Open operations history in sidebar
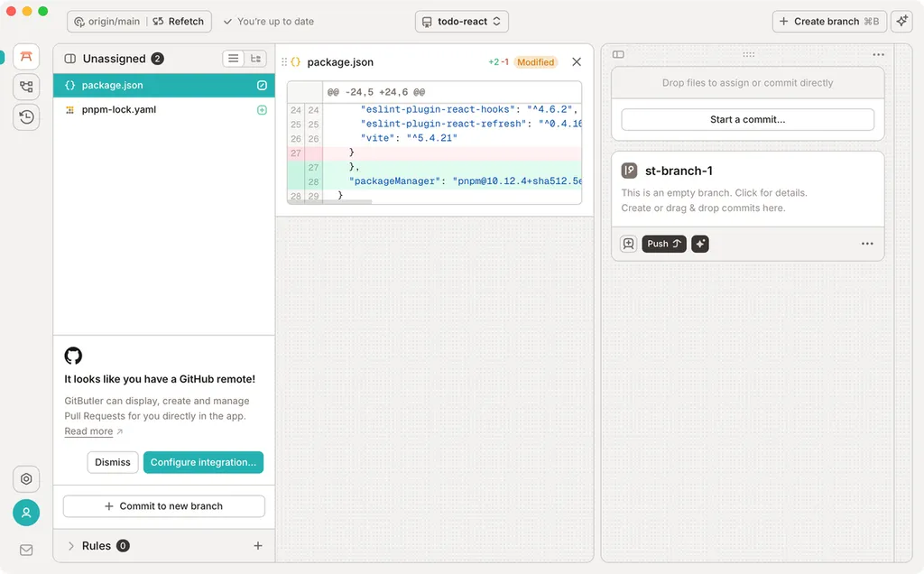 pyautogui.click(x=26, y=116)
